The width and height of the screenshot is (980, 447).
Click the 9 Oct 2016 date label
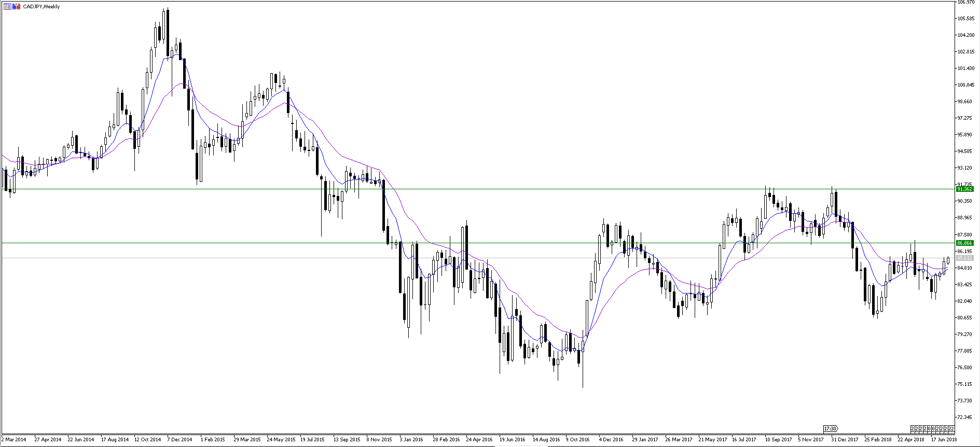578,440
